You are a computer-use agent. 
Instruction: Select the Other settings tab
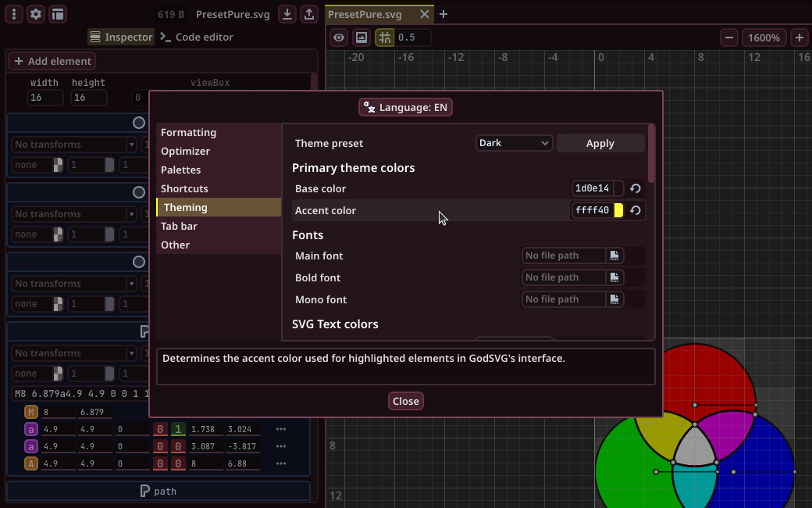[219, 244]
